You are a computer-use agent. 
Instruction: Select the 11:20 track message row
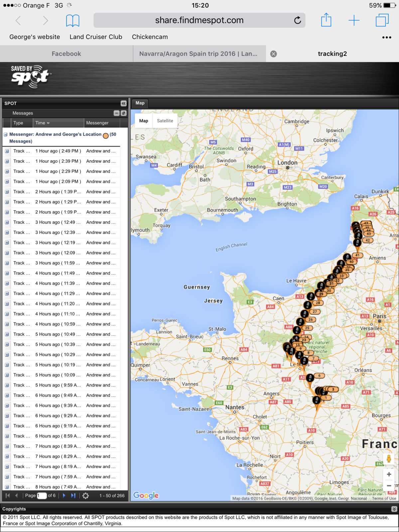61,304
